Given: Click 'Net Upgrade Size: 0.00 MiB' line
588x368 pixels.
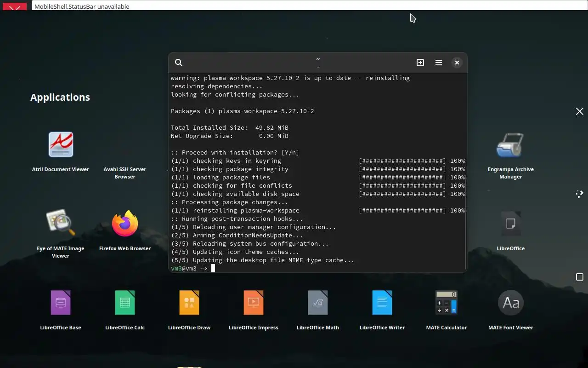Looking at the screenshot, I should coord(230,136).
